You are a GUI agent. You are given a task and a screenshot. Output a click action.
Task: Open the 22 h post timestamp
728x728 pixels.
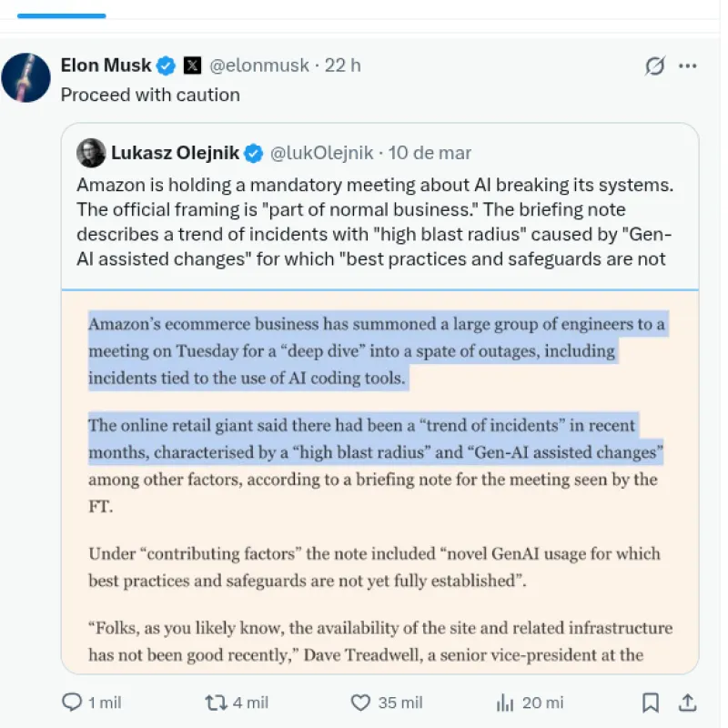(343, 66)
